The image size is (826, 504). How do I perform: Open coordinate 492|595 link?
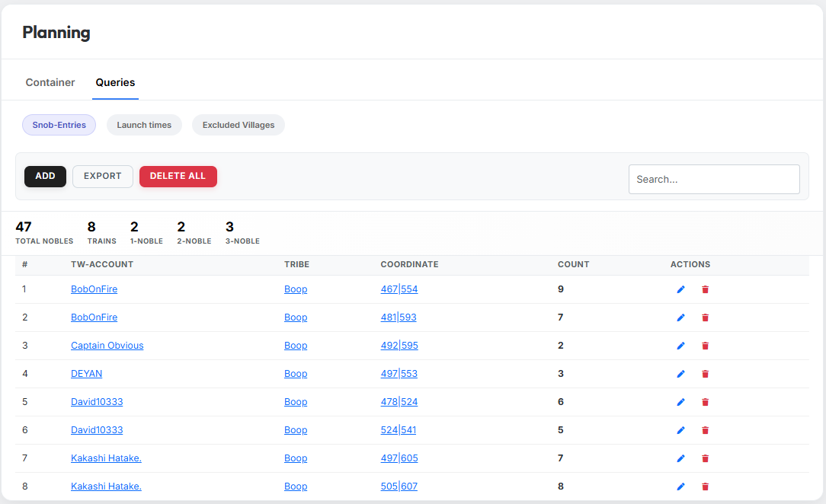[399, 346]
